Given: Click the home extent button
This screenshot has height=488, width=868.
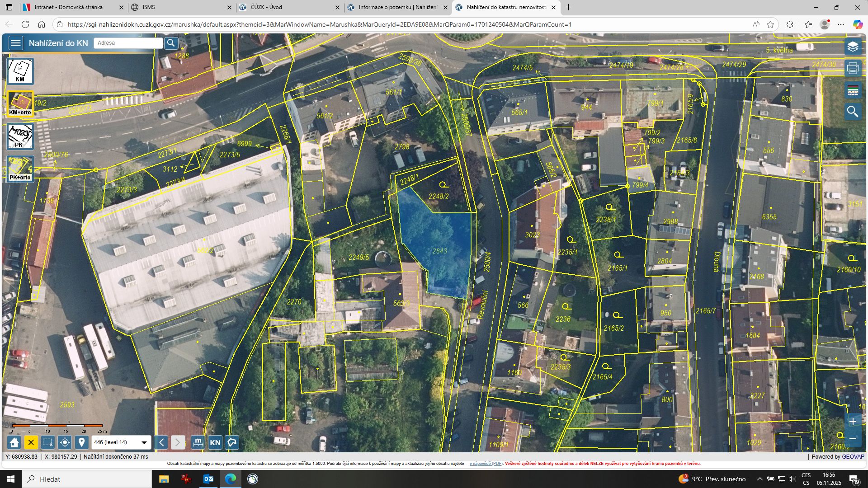Looking at the screenshot, I should click(14, 442).
